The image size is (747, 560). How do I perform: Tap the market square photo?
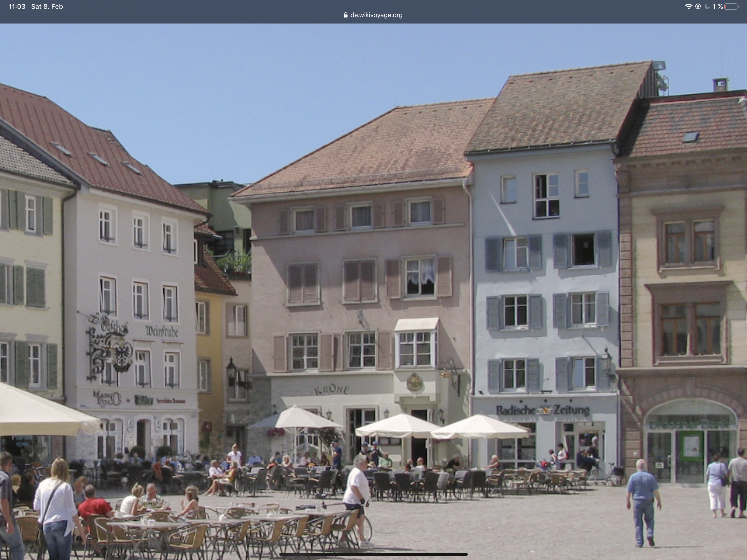[373, 291]
